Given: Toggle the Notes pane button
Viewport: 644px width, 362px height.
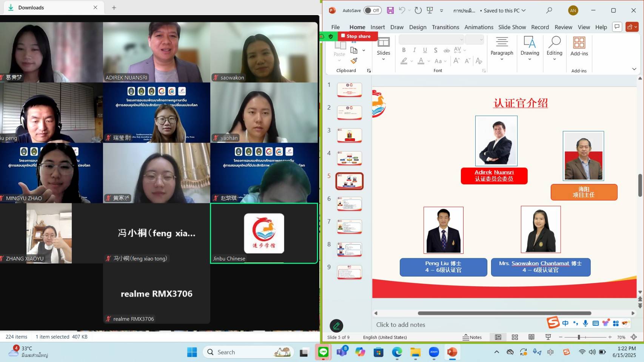Looking at the screenshot, I should click(x=472, y=337).
